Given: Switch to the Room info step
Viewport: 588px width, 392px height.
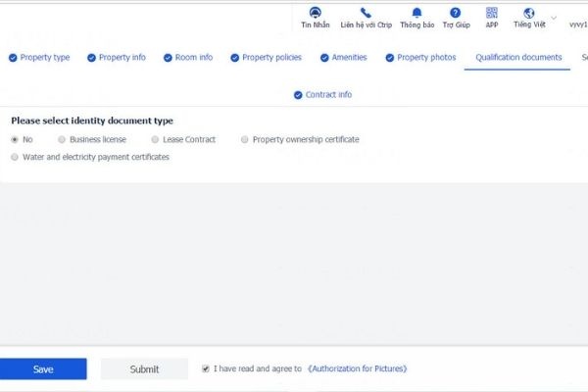Looking at the screenshot, I should click(194, 58).
